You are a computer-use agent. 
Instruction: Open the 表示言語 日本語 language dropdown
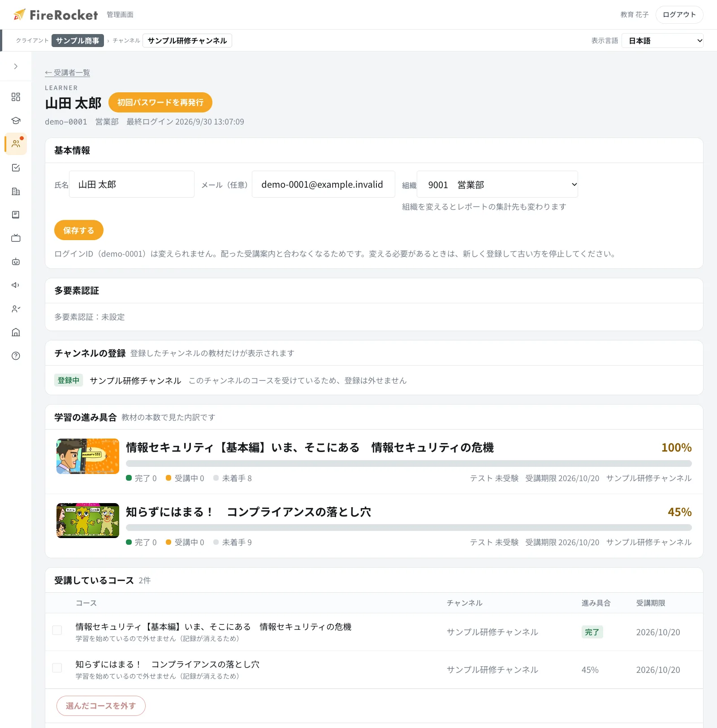tap(662, 41)
